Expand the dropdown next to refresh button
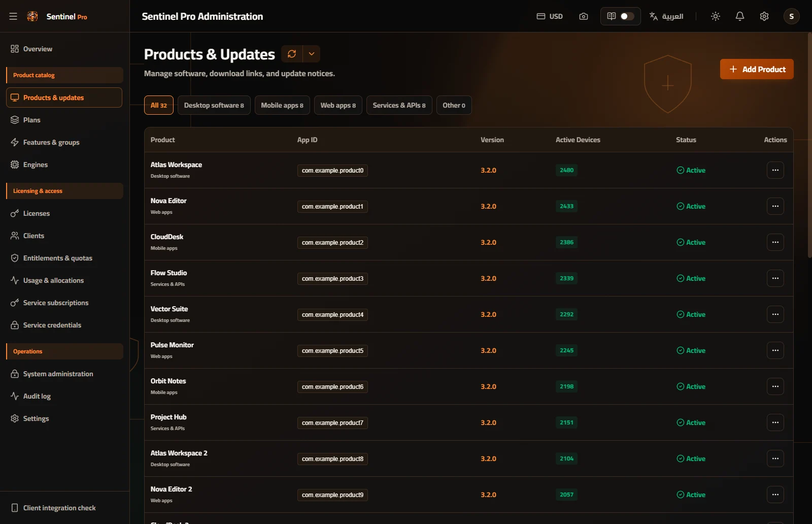Screen dimensions: 812x524 tap(312, 54)
